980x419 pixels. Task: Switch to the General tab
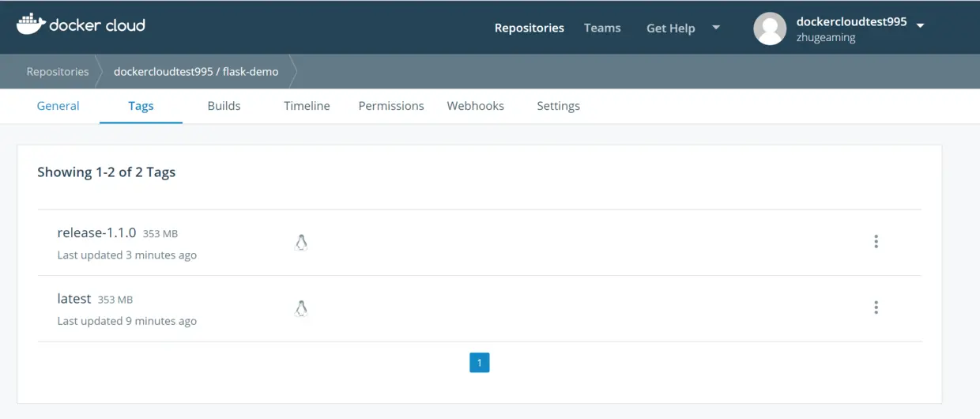pyautogui.click(x=58, y=106)
